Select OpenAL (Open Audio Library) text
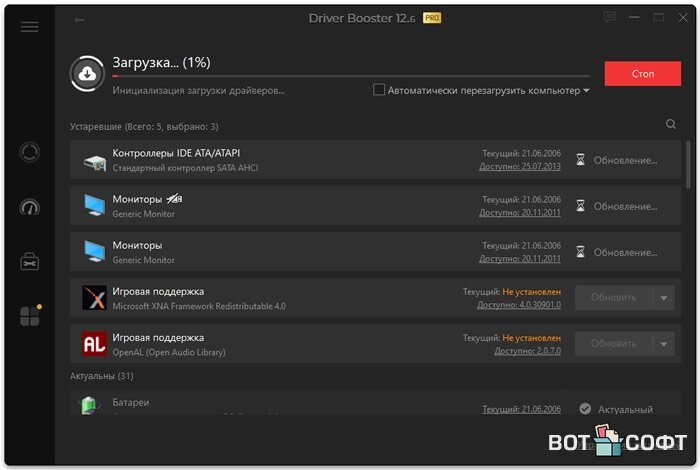 tap(169, 352)
